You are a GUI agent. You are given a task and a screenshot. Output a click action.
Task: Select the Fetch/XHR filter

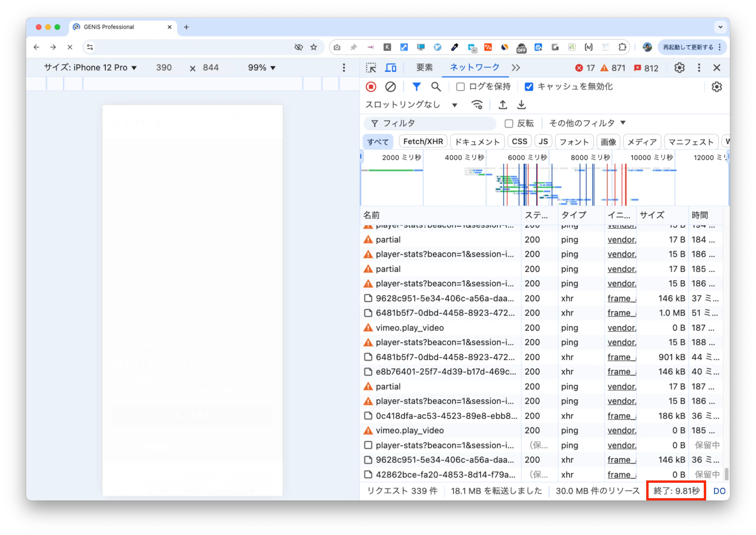click(x=423, y=142)
